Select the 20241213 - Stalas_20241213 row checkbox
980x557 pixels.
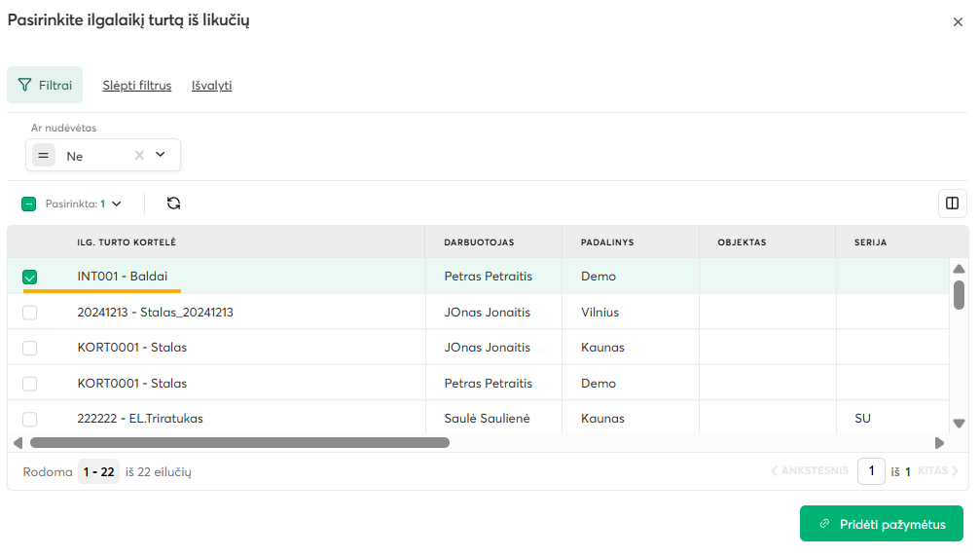pyautogui.click(x=30, y=313)
